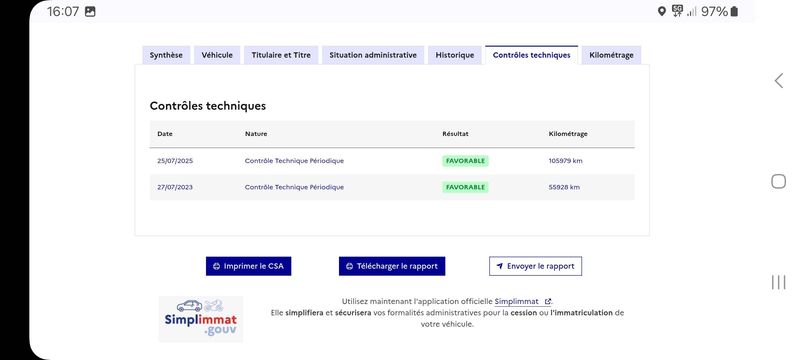Click the mileage value 105979 km
Viewport: 800px width, 360px height.
565,161
